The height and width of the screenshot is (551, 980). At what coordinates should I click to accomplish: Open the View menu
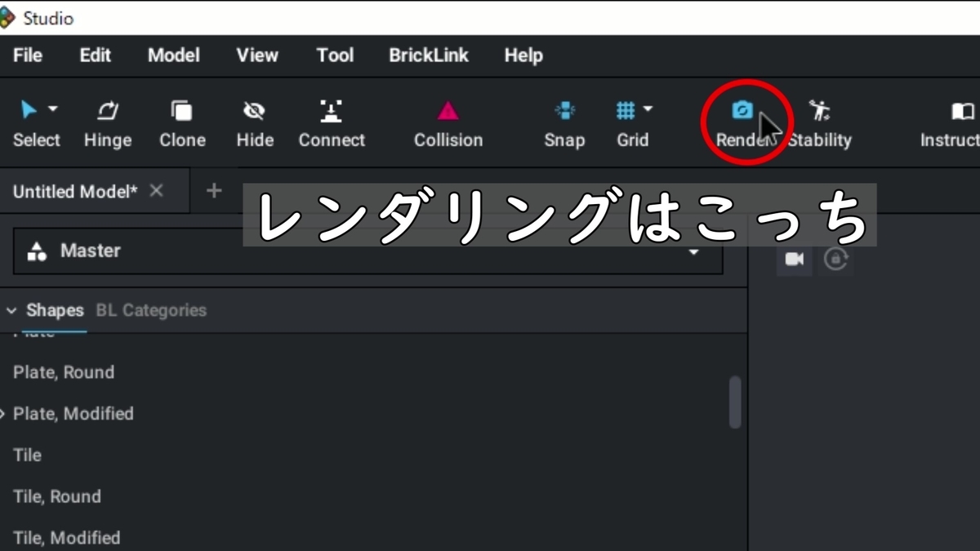(257, 56)
